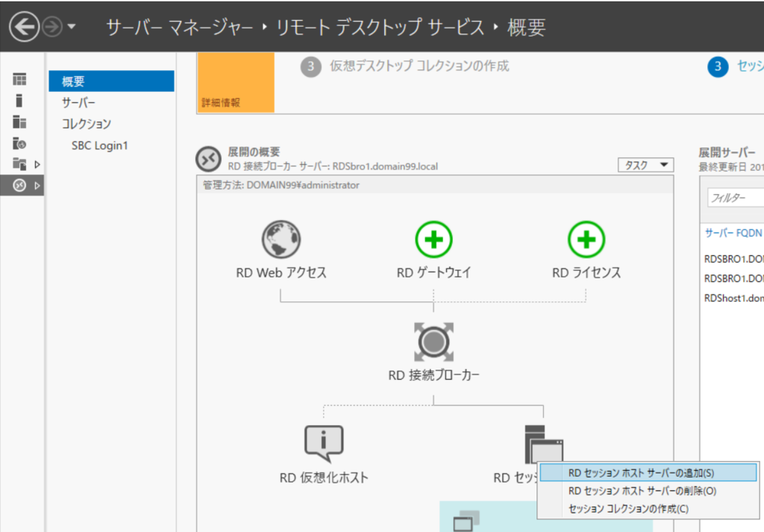The width and height of the screenshot is (764, 532).
Task: Click the RD Web アクセス globe icon
Action: pyautogui.click(x=281, y=240)
